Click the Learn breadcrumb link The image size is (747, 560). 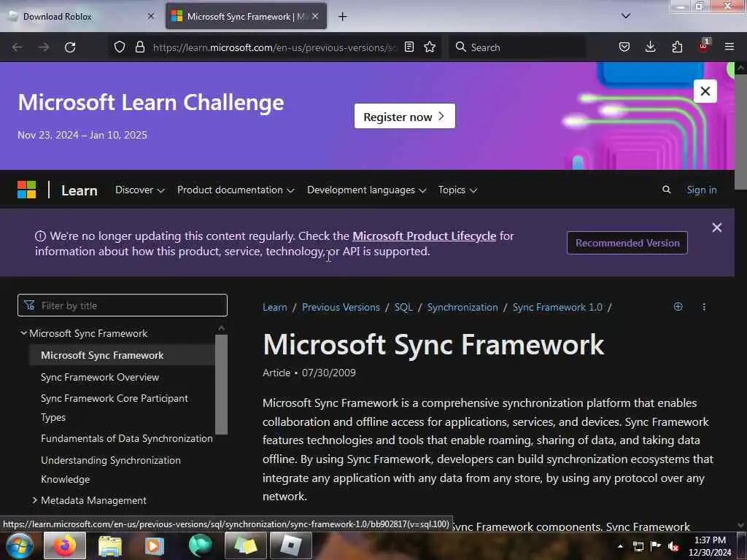point(275,307)
